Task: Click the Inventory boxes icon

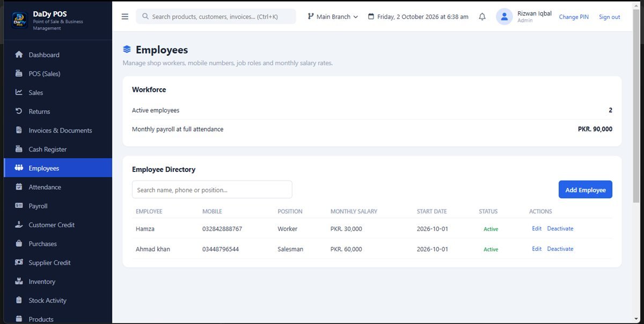Action: pyautogui.click(x=19, y=282)
